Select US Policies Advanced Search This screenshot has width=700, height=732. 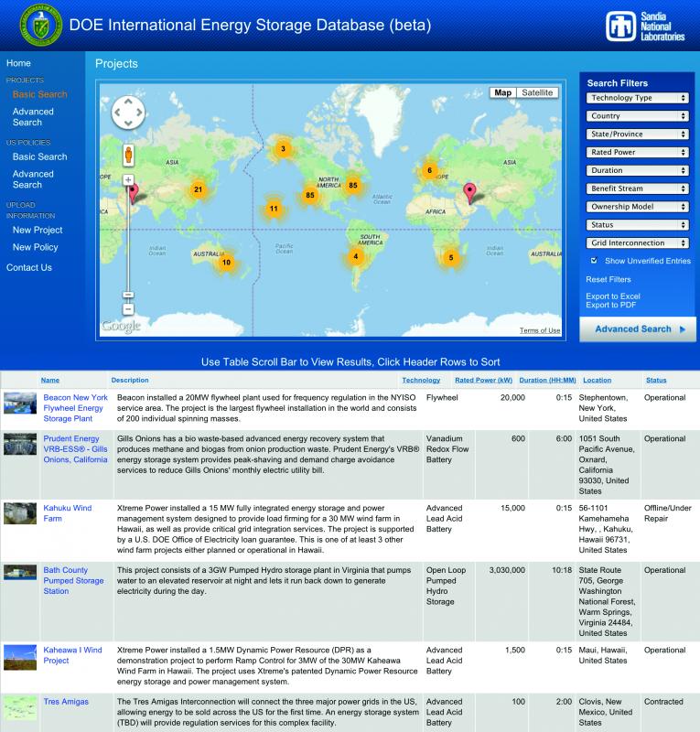(33, 179)
